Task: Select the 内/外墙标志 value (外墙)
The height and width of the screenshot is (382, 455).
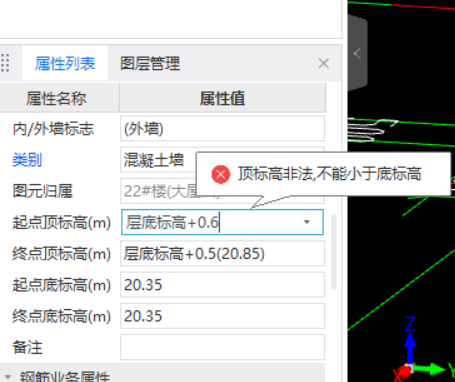Action: point(222,129)
